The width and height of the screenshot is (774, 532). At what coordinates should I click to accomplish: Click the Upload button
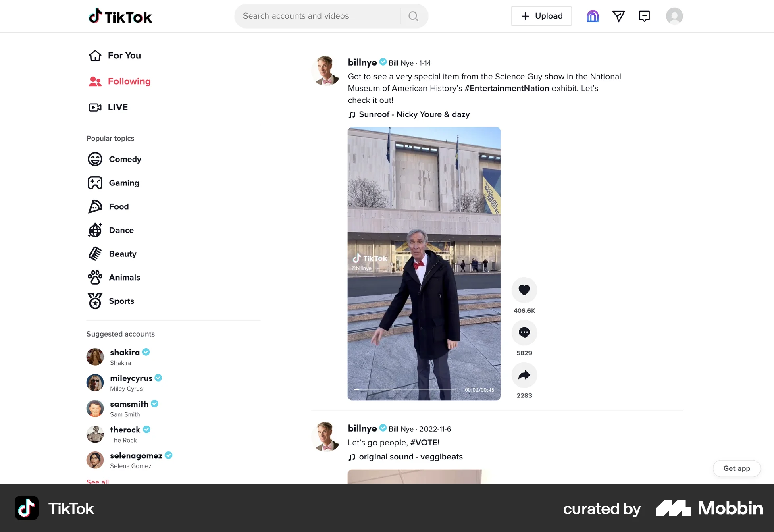[541, 16]
